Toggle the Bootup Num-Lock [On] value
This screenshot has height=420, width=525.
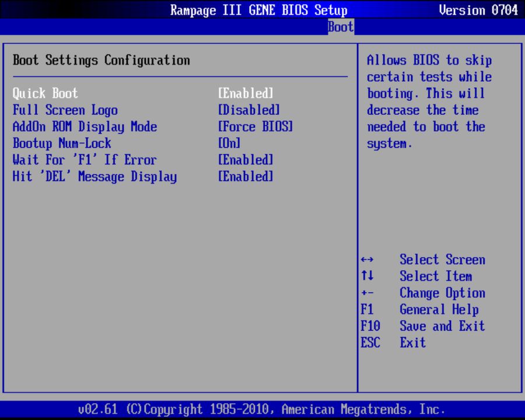click(229, 143)
